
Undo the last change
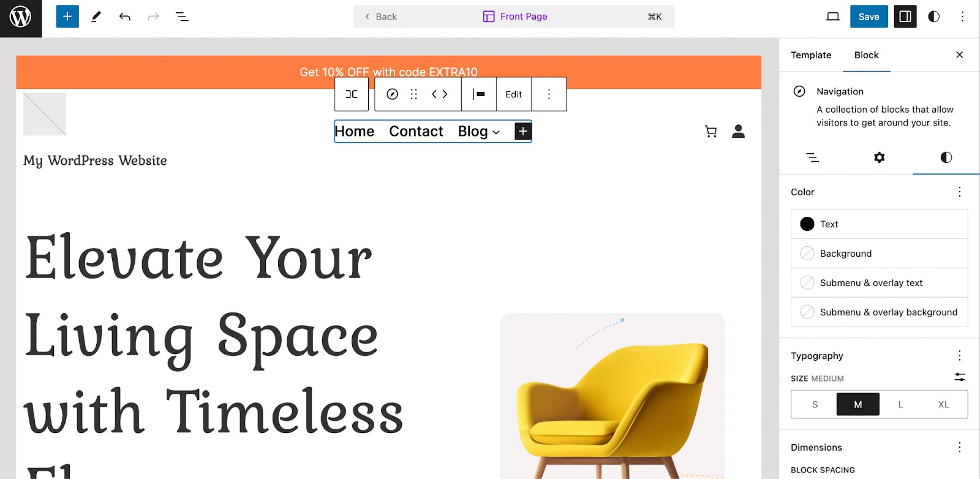tap(125, 17)
